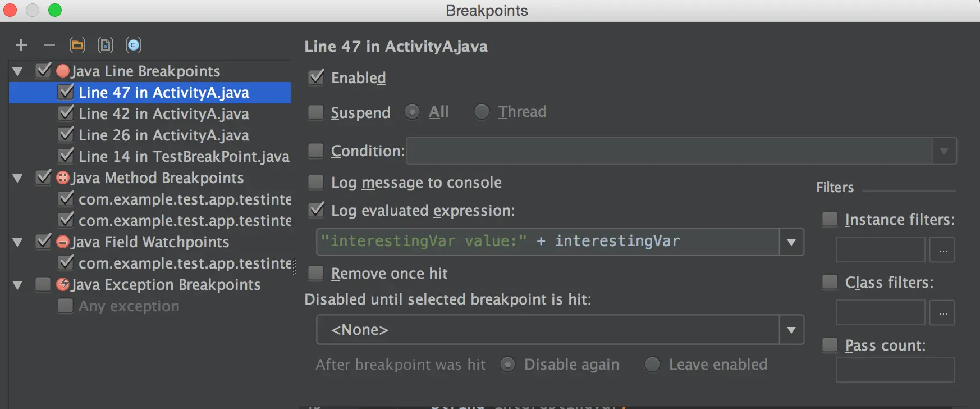Enable the Suspend checkbox
Image resolution: width=980 pixels, height=409 pixels.
point(316,112)
